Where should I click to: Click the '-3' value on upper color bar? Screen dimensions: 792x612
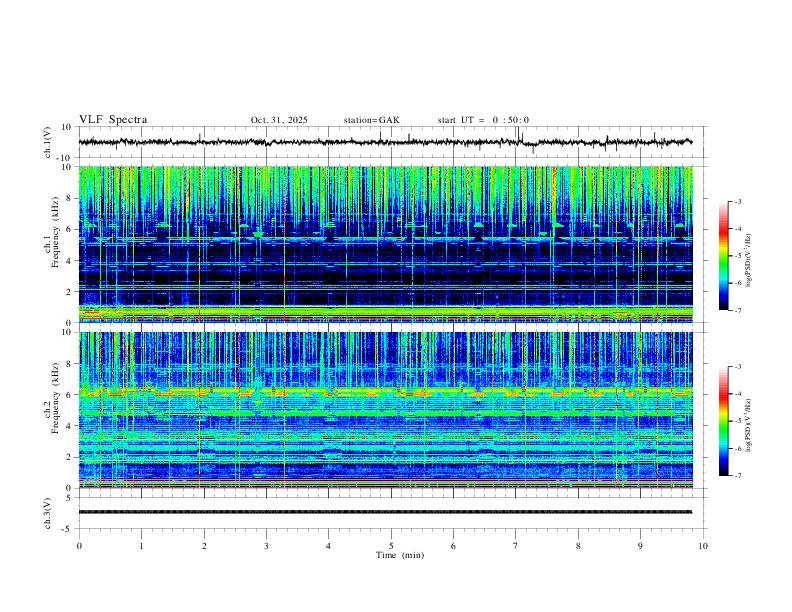click(x=737, y=201)
